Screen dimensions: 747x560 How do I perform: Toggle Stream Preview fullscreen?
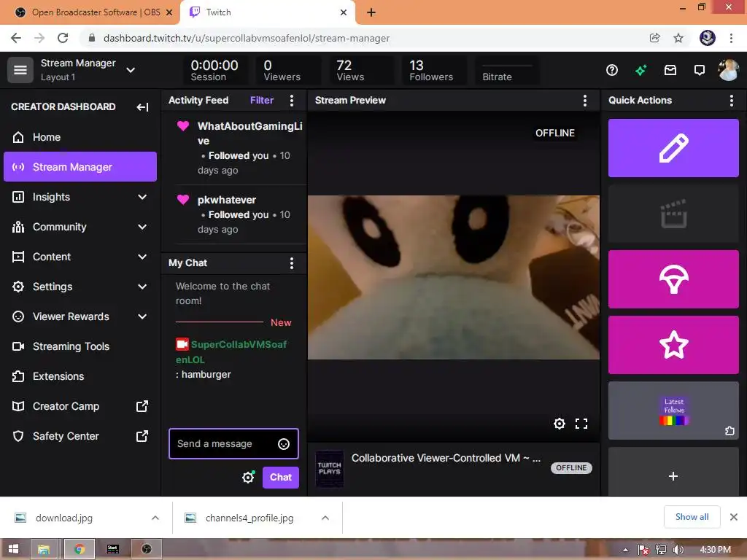click(x=581, y=424)
